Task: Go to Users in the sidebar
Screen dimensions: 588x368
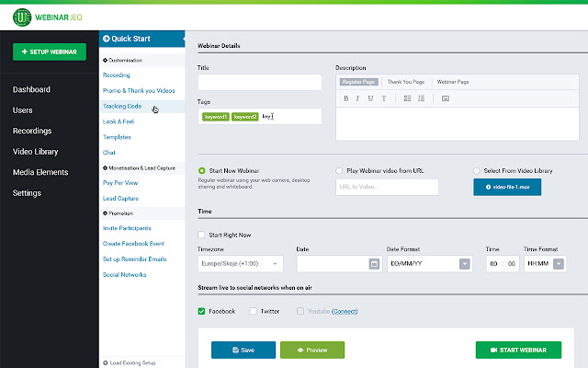Action: (x=22, y=110)
